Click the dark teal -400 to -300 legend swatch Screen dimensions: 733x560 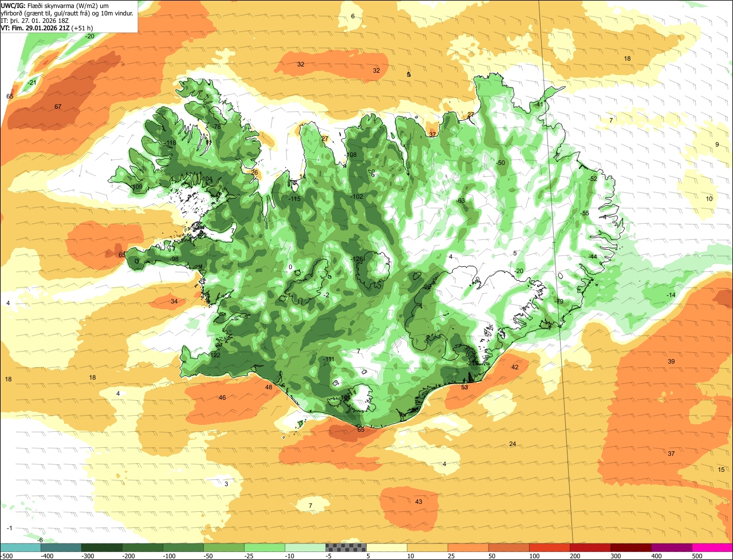61,547
